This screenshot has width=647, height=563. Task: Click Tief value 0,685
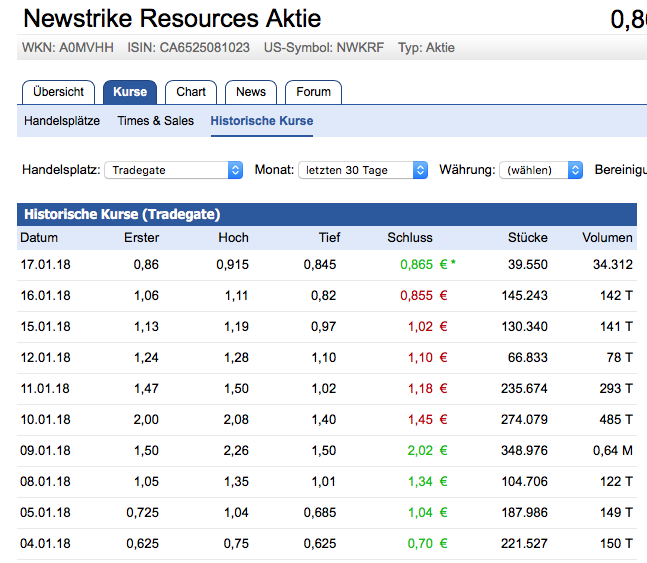(320, 512)
